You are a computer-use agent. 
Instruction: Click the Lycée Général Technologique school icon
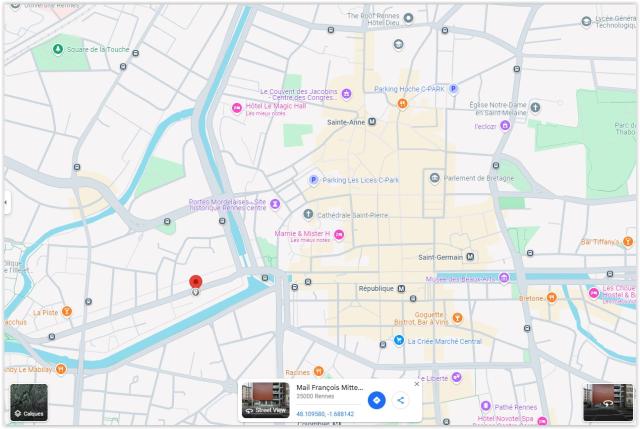[586, 21]
